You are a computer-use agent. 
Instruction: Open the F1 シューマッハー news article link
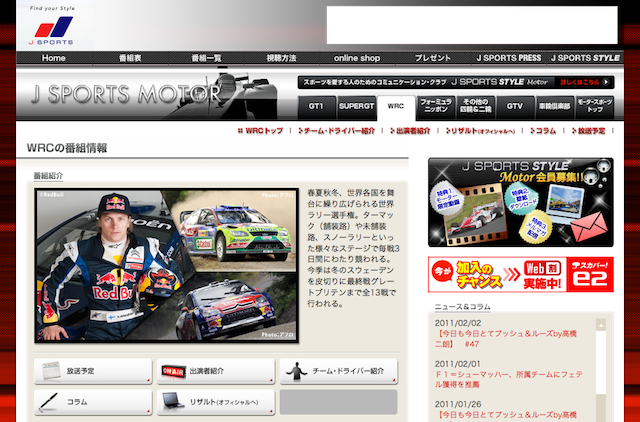508,380
